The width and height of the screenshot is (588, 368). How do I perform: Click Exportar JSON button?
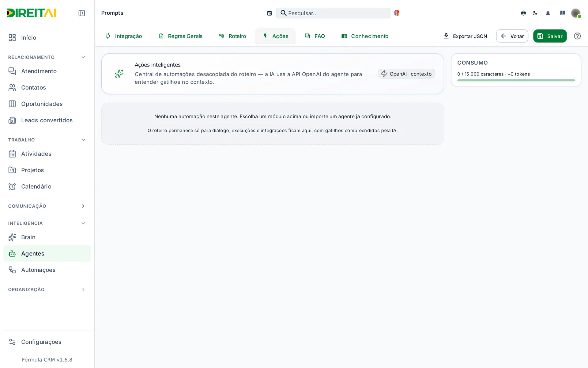(465, 36)
